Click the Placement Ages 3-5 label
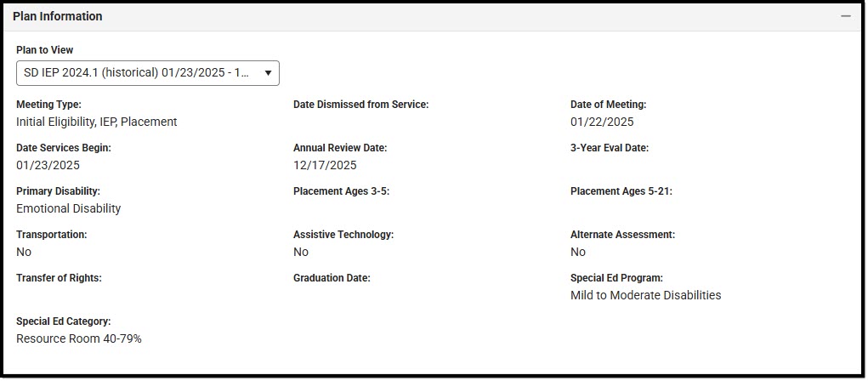The image size is (868, 381). coord(342,191)
